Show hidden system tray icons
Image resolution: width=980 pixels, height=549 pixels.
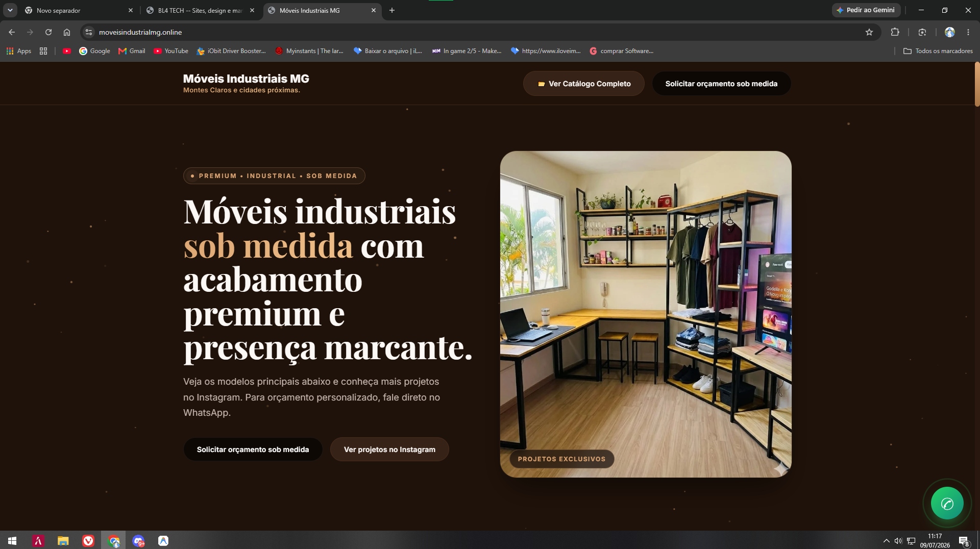(886, 541)
